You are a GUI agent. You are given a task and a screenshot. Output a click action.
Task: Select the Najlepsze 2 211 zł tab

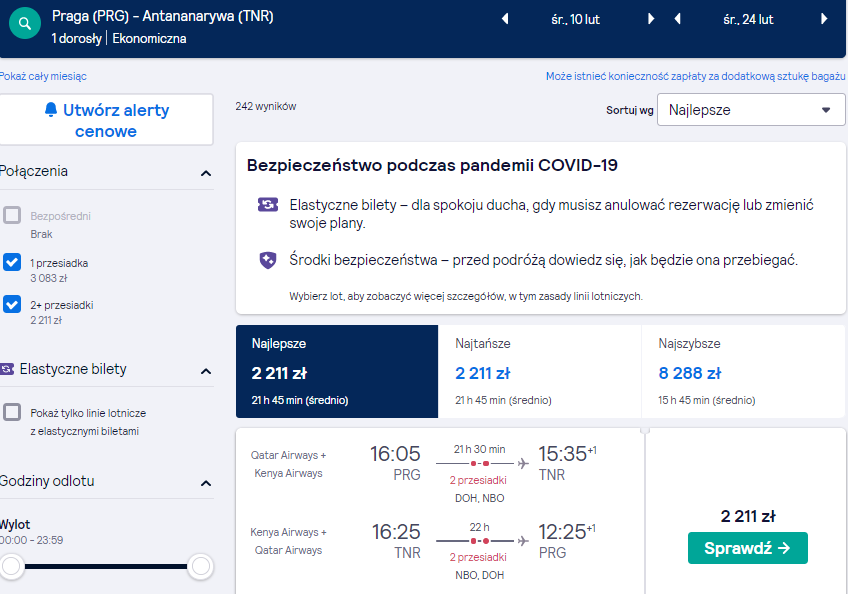337,372
